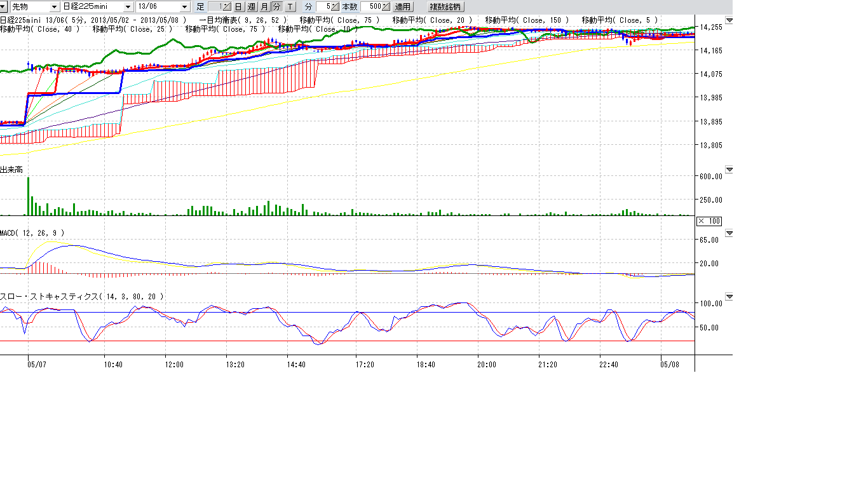This screenshot has height=488, width=868.
Task: Open the price chart panel menu arrow
Action: 729,20
